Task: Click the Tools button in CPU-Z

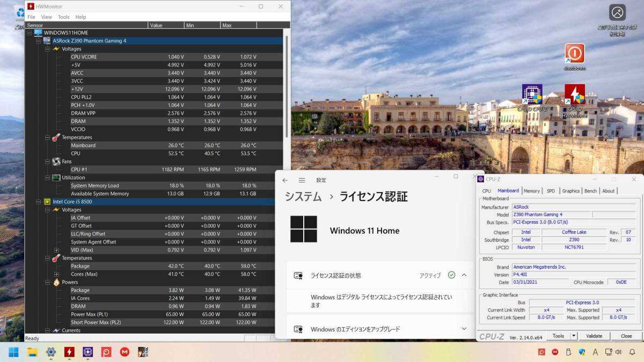Action: pos(558,336)
